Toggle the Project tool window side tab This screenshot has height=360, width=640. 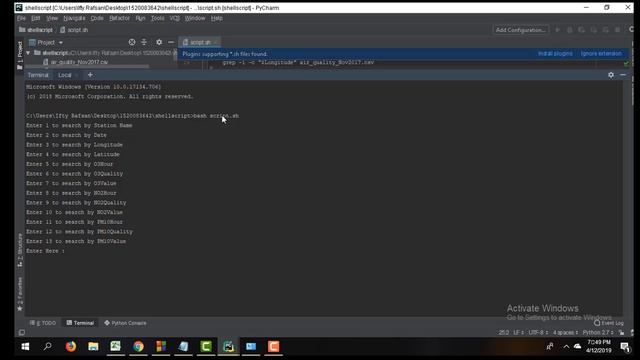tap(20, 55)
